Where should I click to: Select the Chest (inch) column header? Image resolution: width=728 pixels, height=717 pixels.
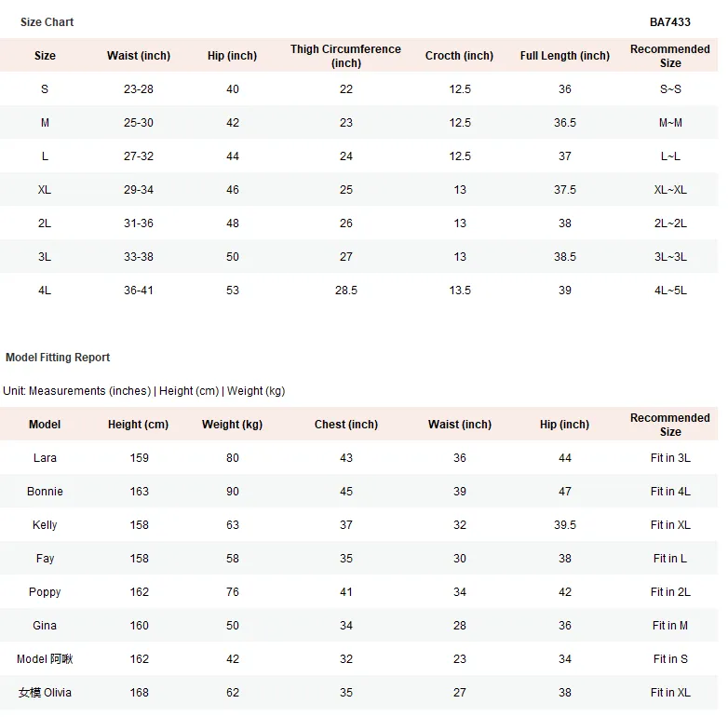point(346,425)
